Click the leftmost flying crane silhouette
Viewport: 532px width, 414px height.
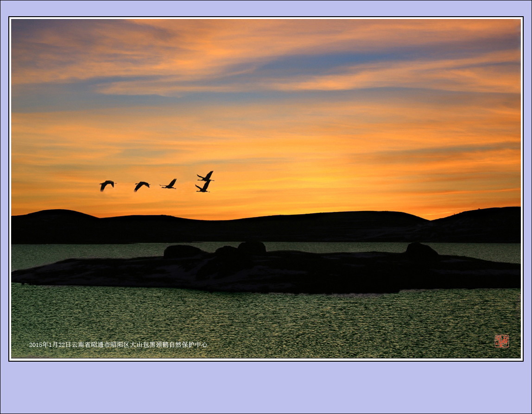tap(107, 185)
